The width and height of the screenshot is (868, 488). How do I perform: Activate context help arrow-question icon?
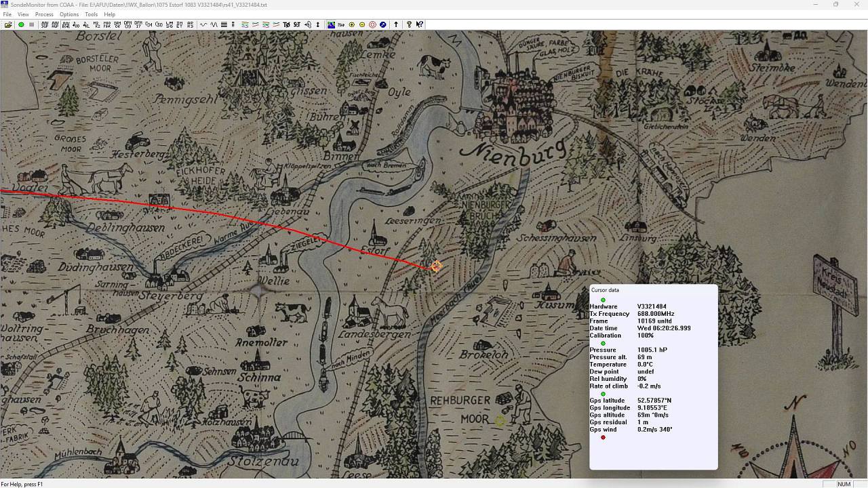pos(420,24)
